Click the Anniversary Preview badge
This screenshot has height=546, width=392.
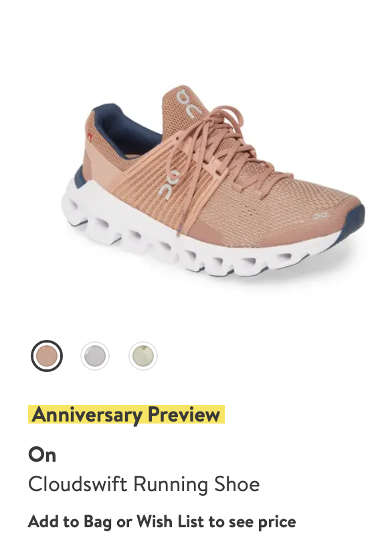(x=126, y=414)
